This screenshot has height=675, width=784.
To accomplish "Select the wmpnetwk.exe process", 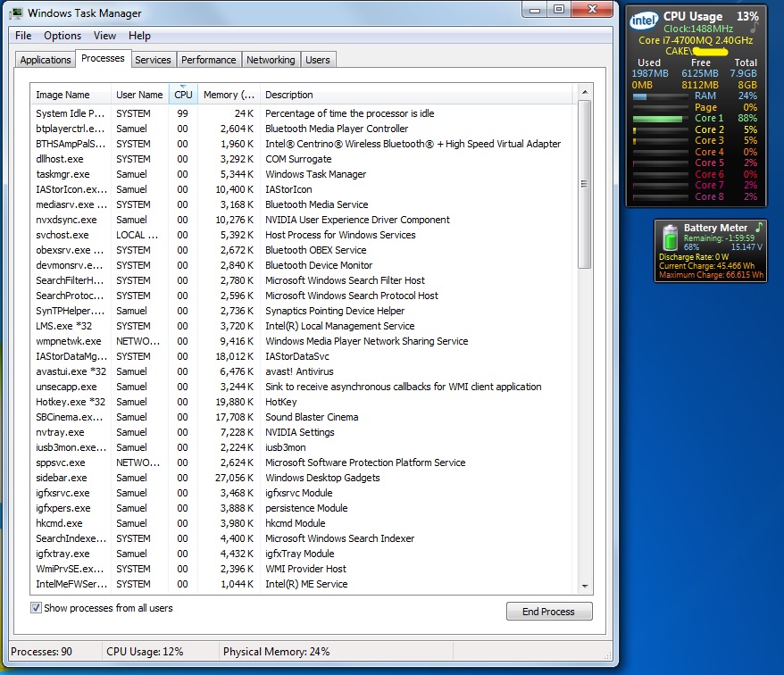I will pos(302,341).
